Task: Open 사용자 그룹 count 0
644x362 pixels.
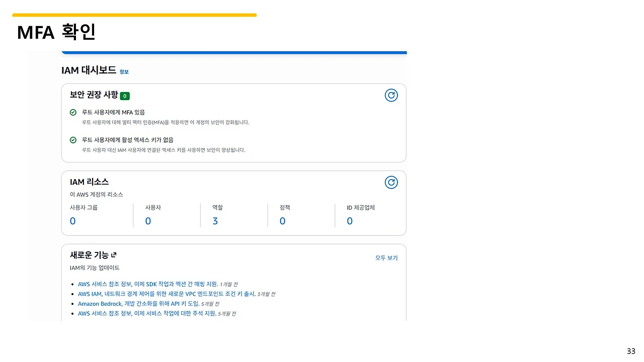Action: click(72, 221)
